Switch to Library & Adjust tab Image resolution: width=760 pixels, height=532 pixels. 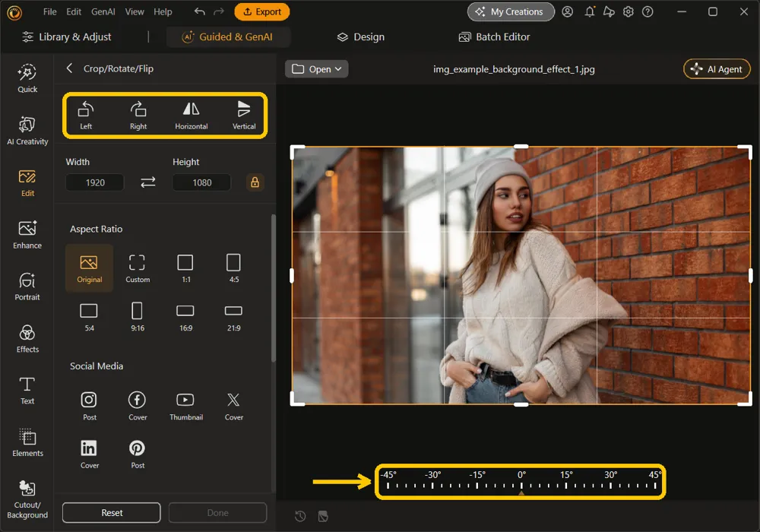67,36
